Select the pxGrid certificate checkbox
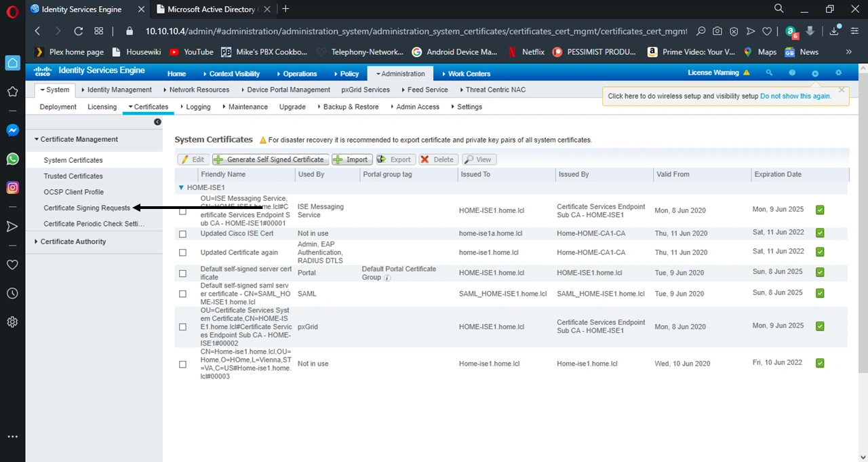Image resolution: width=868 pixels, height=462 pixels. [182, 327]
